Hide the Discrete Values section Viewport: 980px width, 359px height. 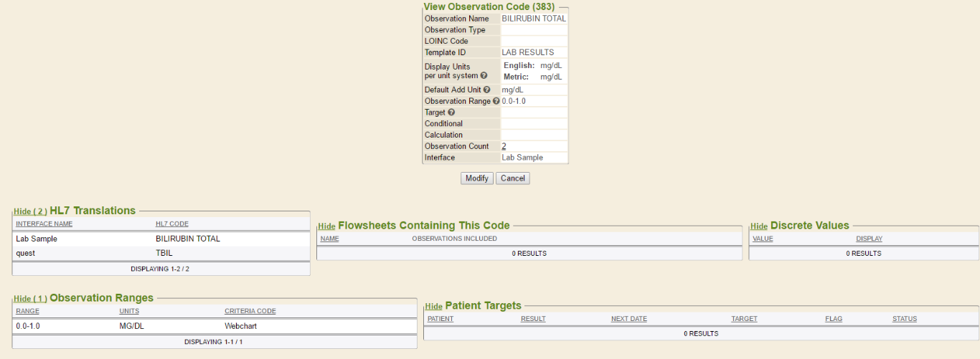(759, 226)
